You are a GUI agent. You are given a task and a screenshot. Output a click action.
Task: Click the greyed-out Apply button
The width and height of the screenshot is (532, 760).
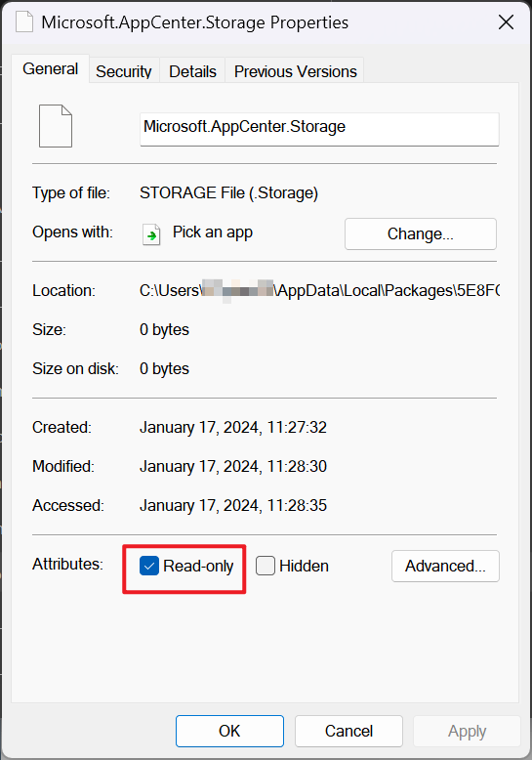(x=467, y=731)
